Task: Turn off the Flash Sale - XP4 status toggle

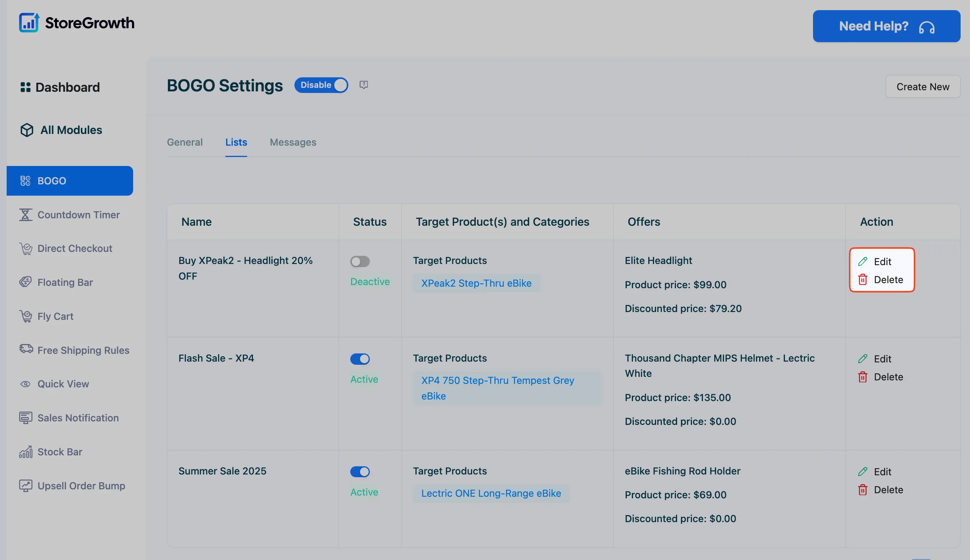Action: point(360,359)
